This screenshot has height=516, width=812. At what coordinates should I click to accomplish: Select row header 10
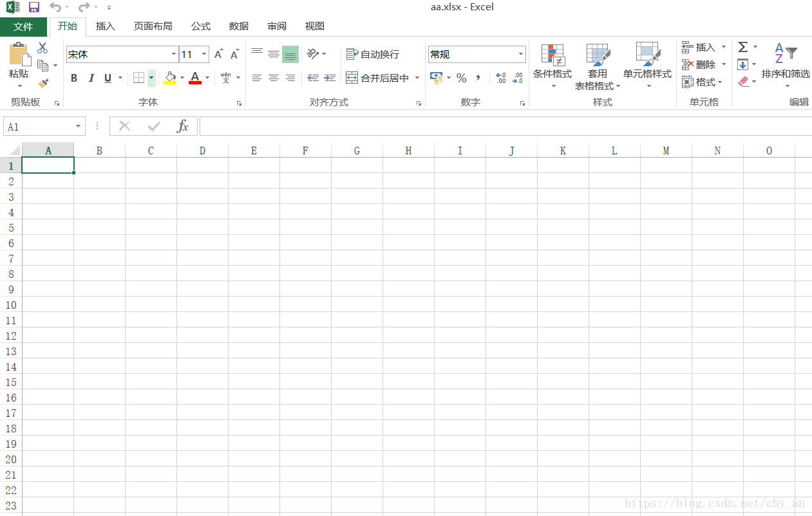click(x=11, y=304)
